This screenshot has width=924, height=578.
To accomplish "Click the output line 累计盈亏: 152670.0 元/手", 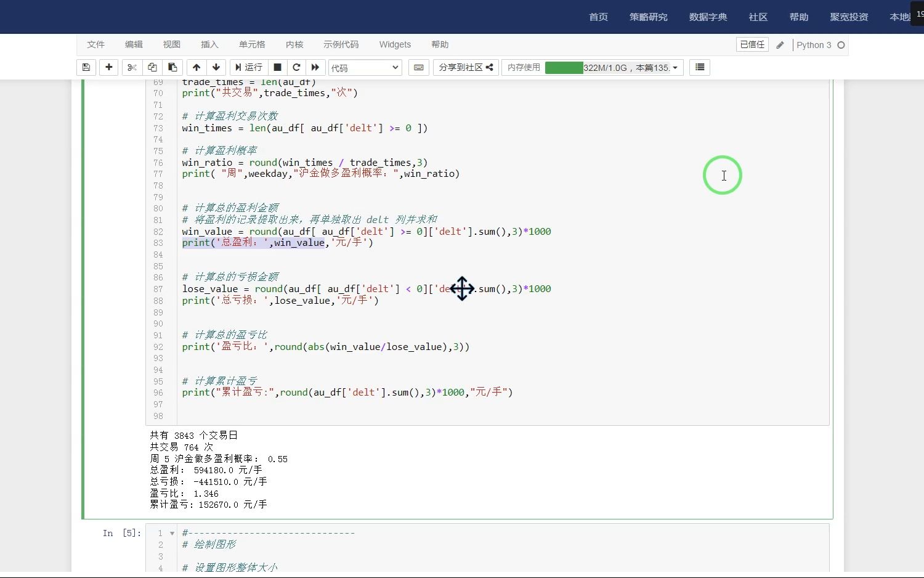I will pyautogui.click(x=208, y=505).
